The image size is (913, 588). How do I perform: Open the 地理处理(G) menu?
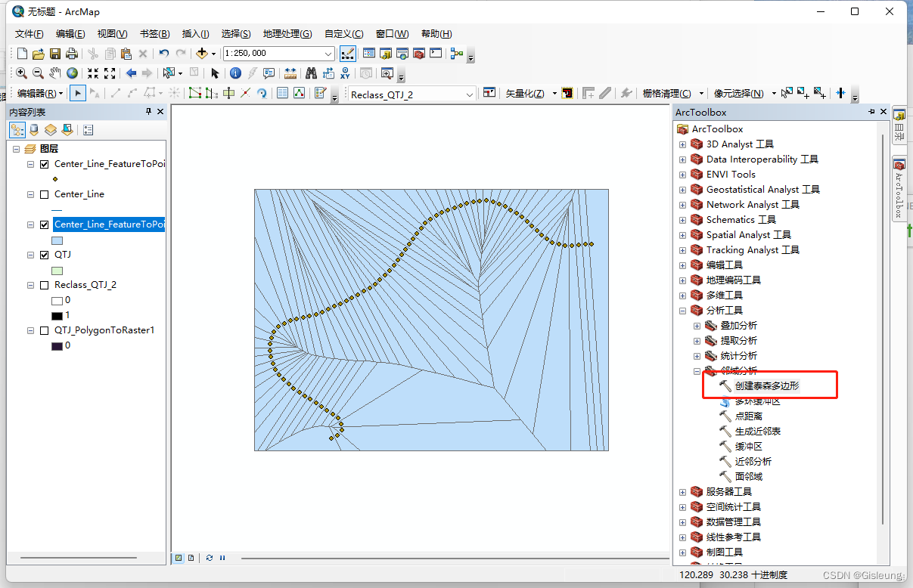tap(287, 34)
